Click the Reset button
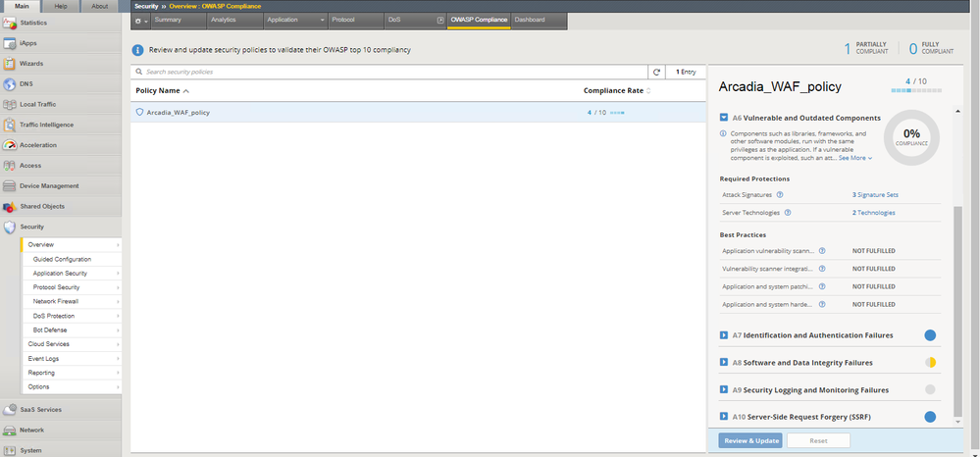 [818, 440]
